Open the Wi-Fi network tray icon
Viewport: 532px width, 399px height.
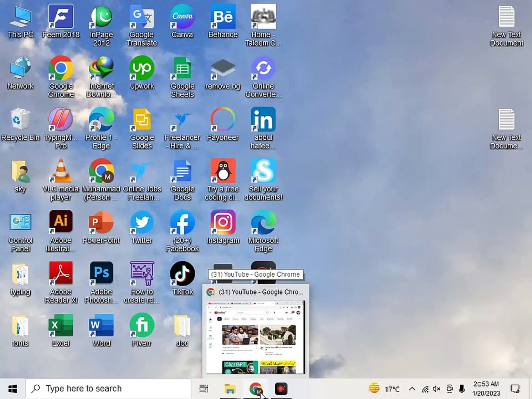tap(425, 389)
